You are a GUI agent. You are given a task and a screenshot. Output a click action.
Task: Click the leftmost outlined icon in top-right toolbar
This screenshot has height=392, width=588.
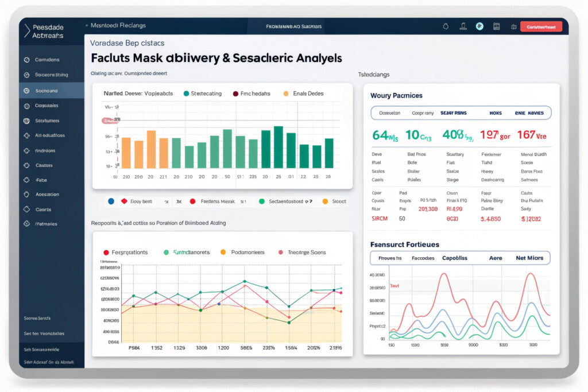445,26
